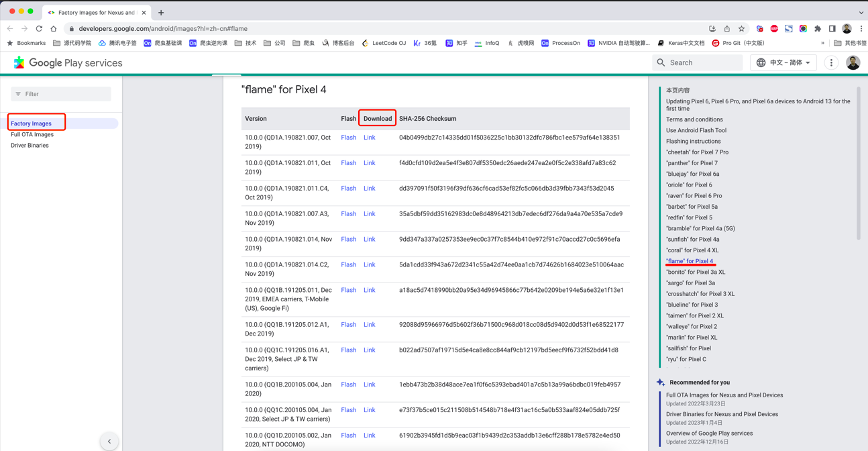Close the Factory Images tab
868x451 pixels.
tap(144, 13)
